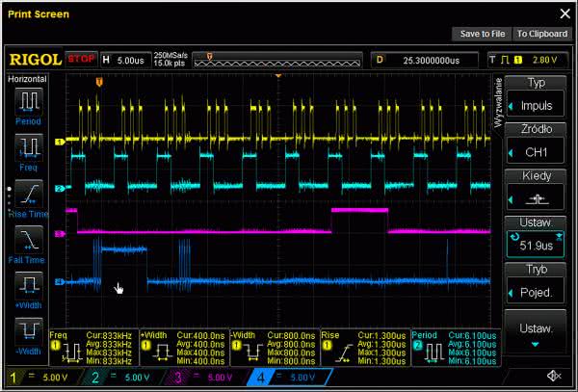This screenshot has height=392, width=578.
Task: Expand the Tryb Pojed. mode selector
Action: (x=536, y=291)
